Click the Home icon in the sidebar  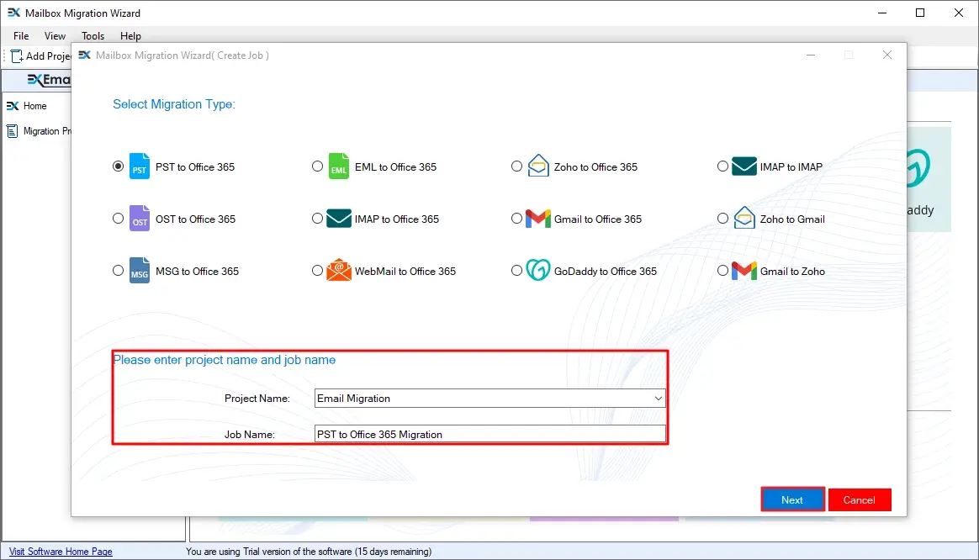tap(11, 106)
